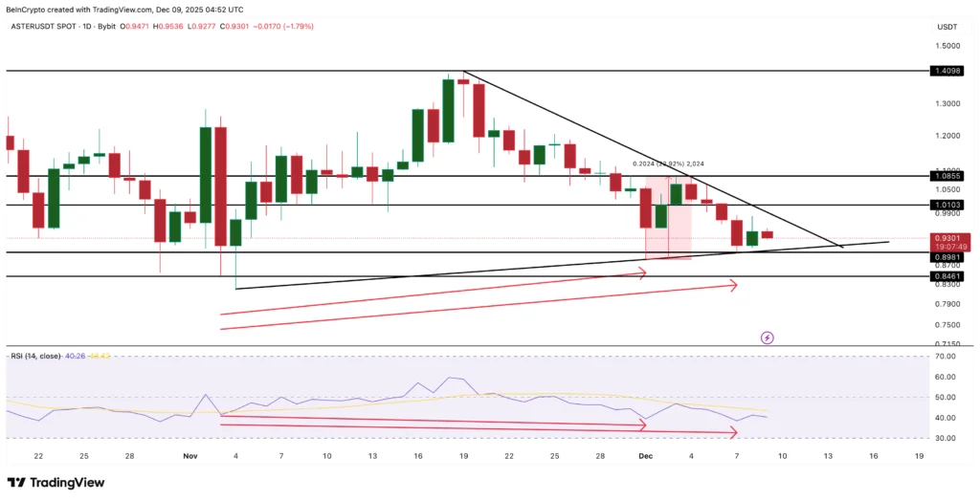
Task: Select the pink measurement range box
Action: (x=667, y=218)
